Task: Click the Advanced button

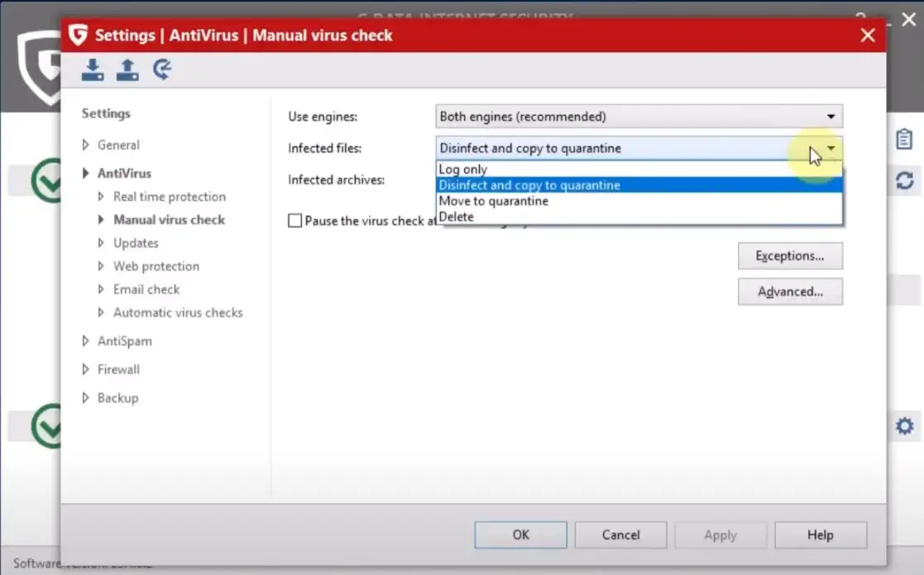Action: click(790, 292)
